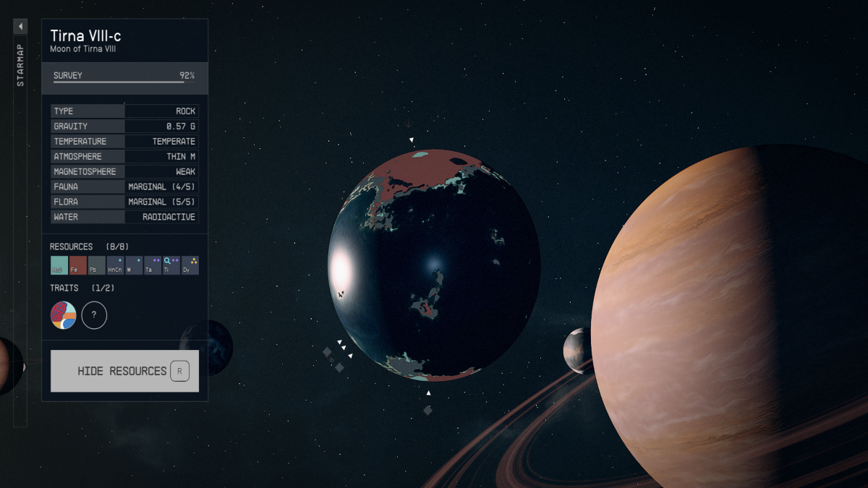The image size is (868, 488).
Task: Select the small moon near the rings
Action: tap(576, 350)
